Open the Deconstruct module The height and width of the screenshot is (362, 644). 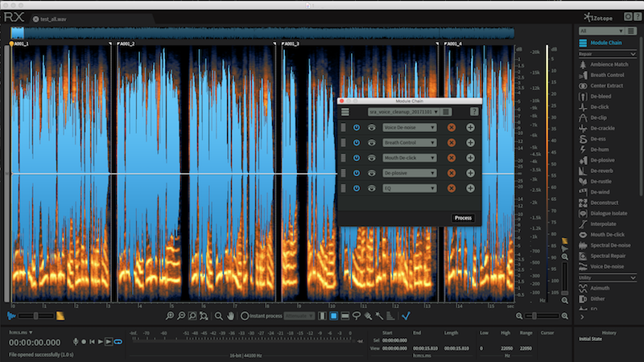coord(599,203)
